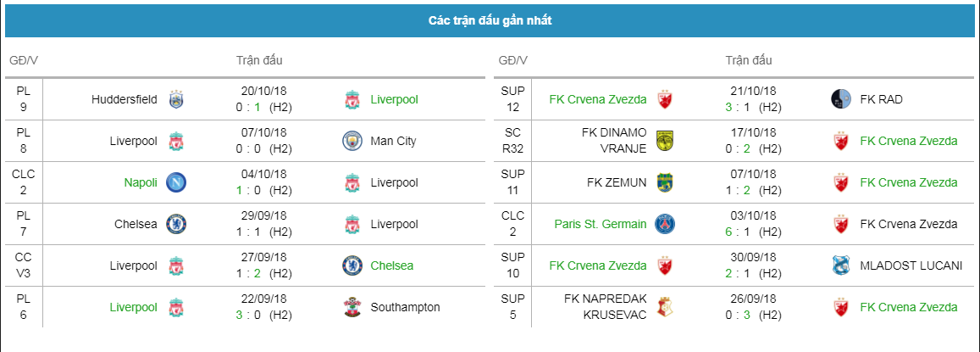Click the Huddersfield club crest
This screenshot has width=980, height=352.
tap(176, 99)
